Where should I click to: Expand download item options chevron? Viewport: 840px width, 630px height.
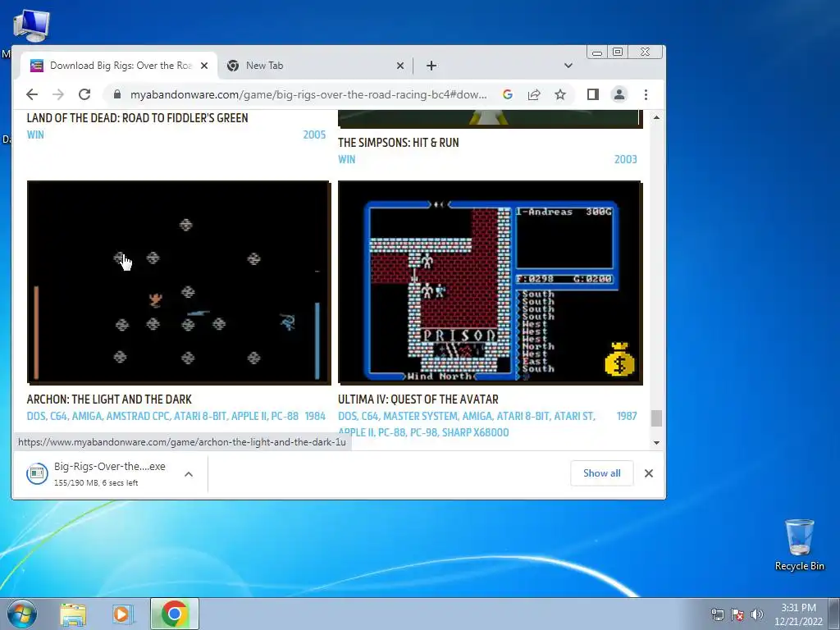189,473
